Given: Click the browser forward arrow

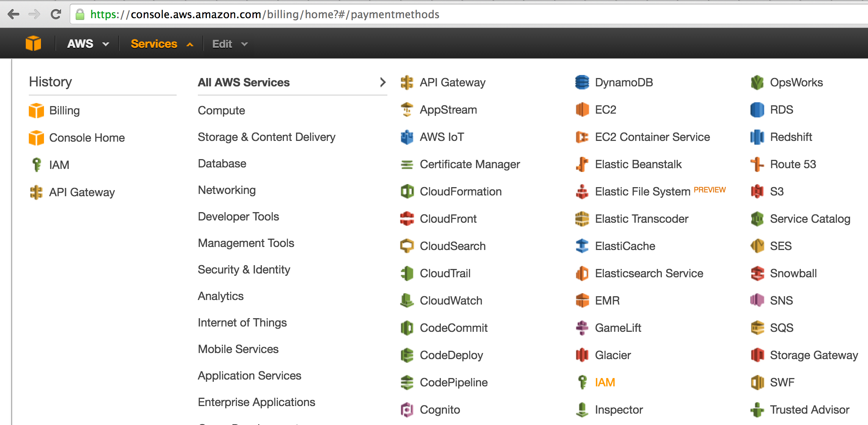Looking at the screenshot, I should coord(34,14).
